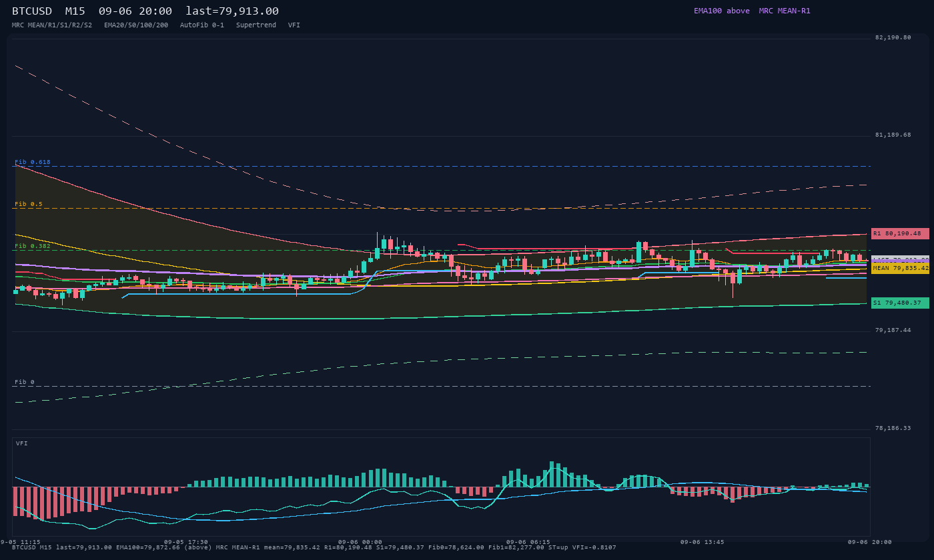Click the 79,187.44 price axis label
934x560 pixels.
[893, 330]
